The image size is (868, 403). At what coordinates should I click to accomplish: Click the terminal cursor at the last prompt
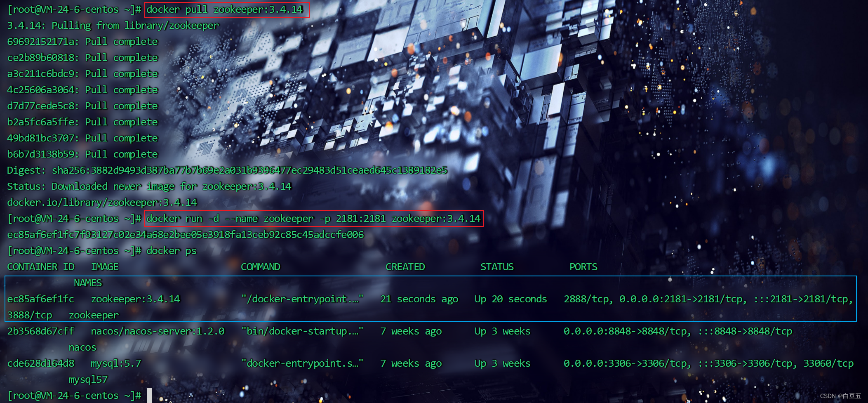[x=149, y=395]
